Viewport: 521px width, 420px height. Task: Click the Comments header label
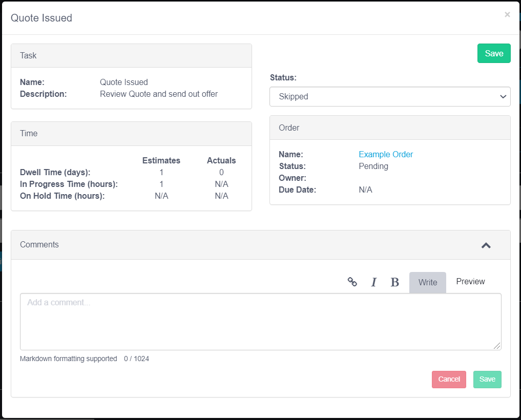[x=39, y=245]
